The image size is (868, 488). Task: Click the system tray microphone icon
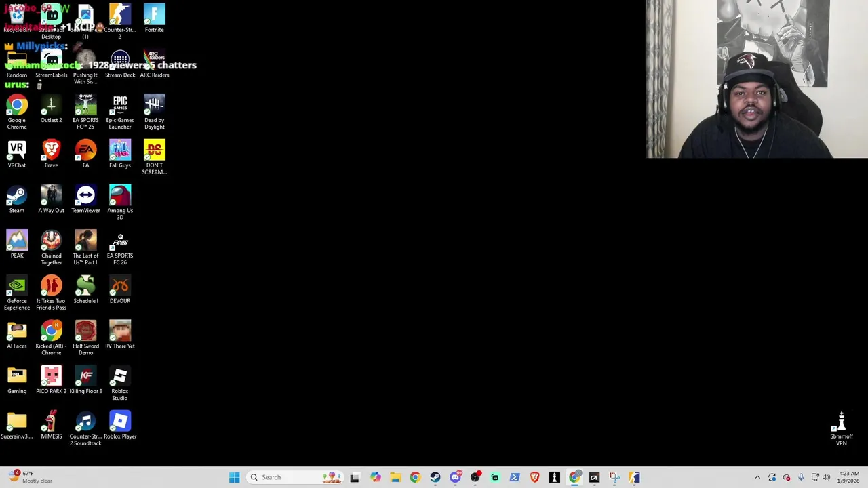801,477
